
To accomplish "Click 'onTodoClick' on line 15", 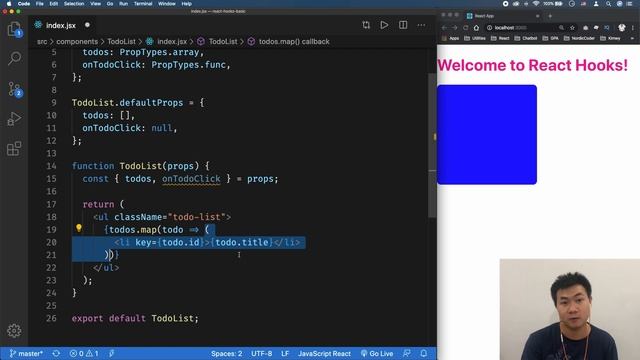I will [191, 179].
